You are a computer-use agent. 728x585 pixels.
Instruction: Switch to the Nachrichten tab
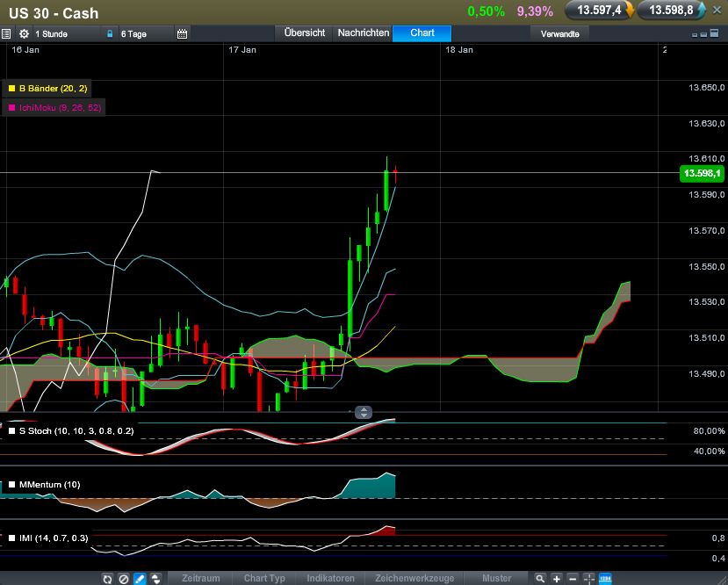[x=363, y=32]
